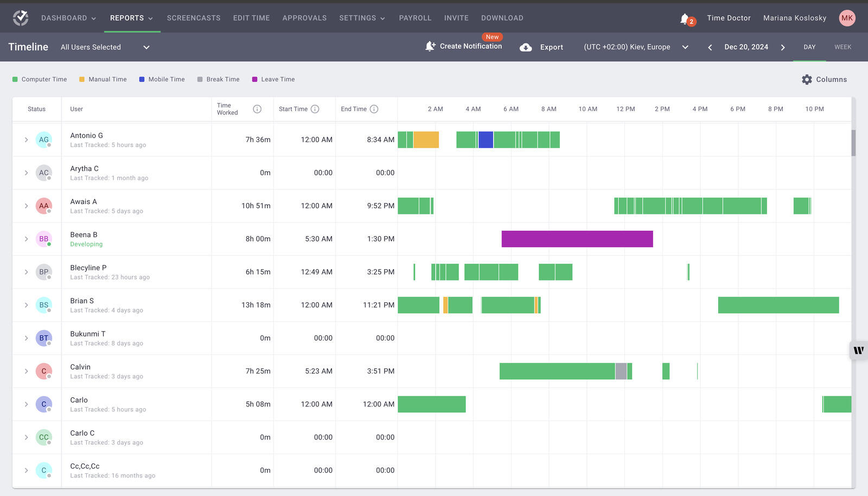
Task: Click the Leave Time purple legend marker
Action: pos(254,79)
